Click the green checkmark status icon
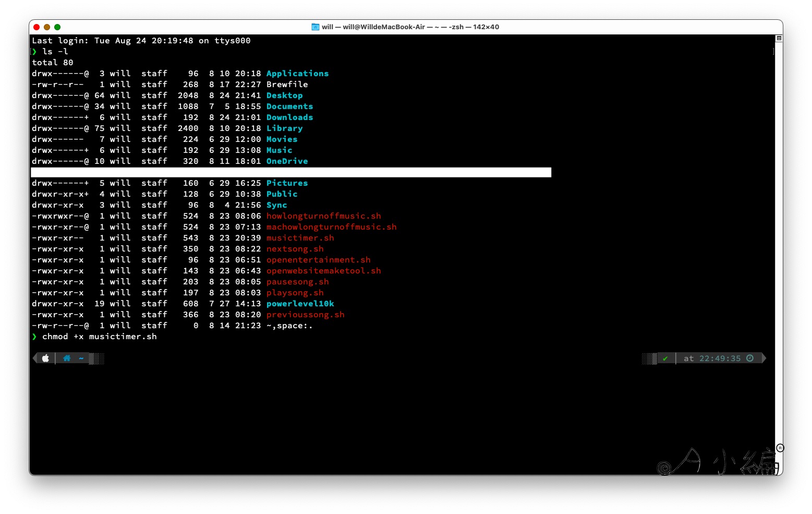 tap(665, 358)
